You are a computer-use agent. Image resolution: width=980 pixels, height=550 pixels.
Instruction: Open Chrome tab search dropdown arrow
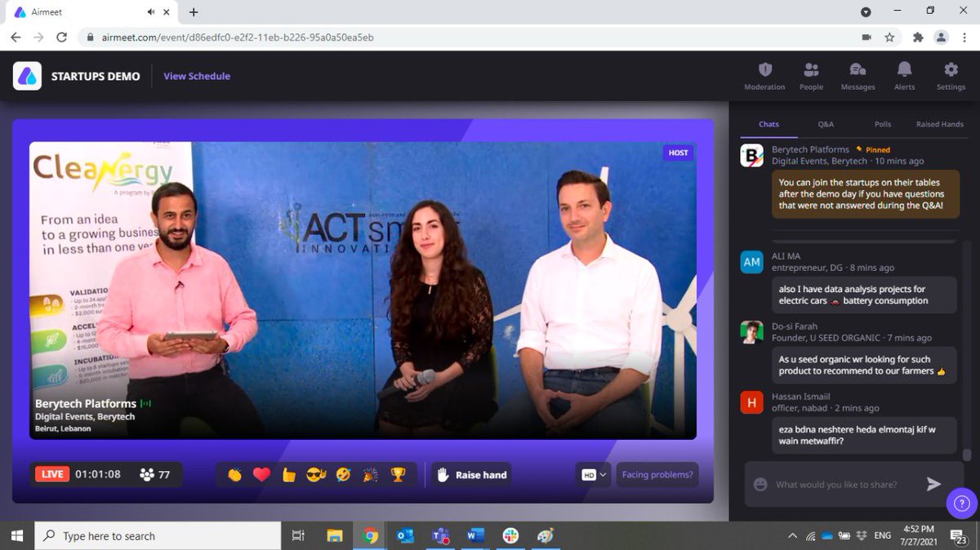pos(866,11)
